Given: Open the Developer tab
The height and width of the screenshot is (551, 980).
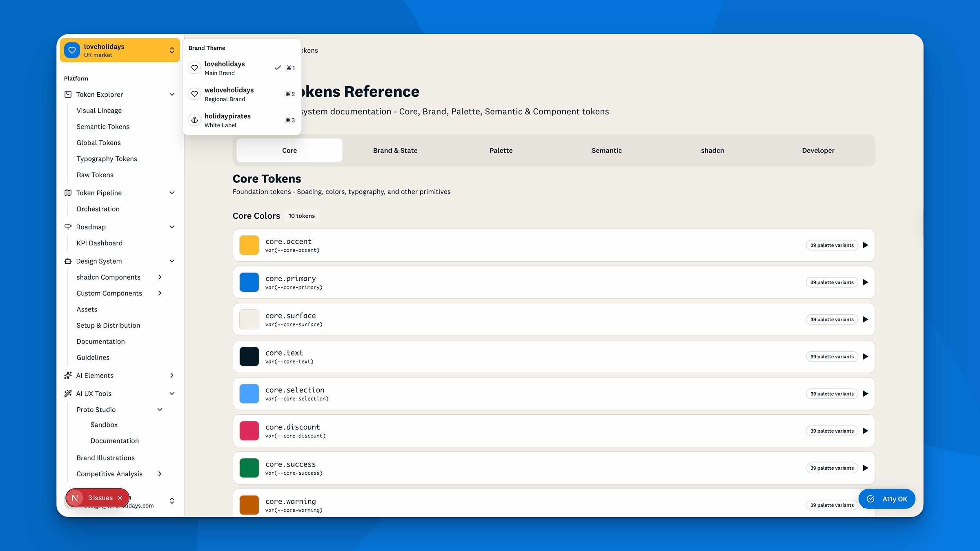Looking at the screenshot, I should 818,151.
